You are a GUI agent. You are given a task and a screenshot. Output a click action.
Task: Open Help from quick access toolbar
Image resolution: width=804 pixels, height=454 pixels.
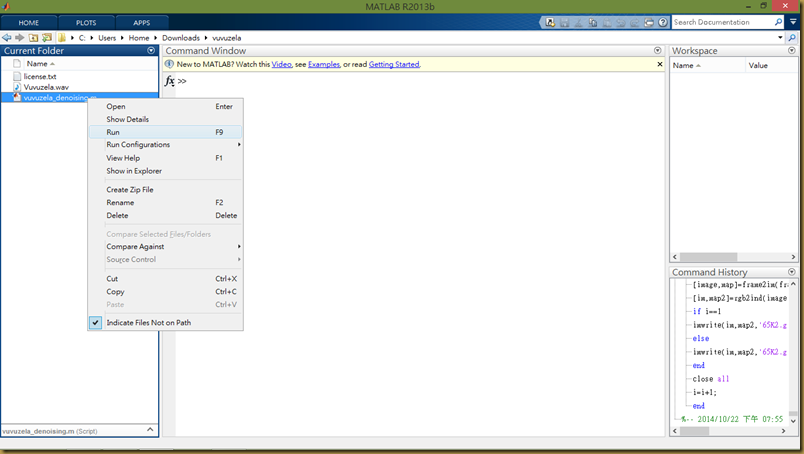(x=662, y=22)
